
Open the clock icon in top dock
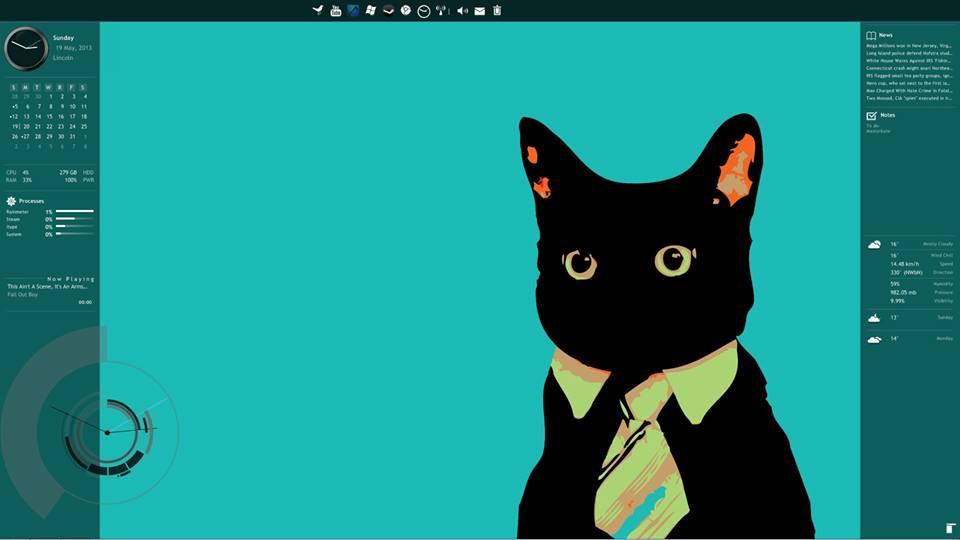(x=424, y=11)
